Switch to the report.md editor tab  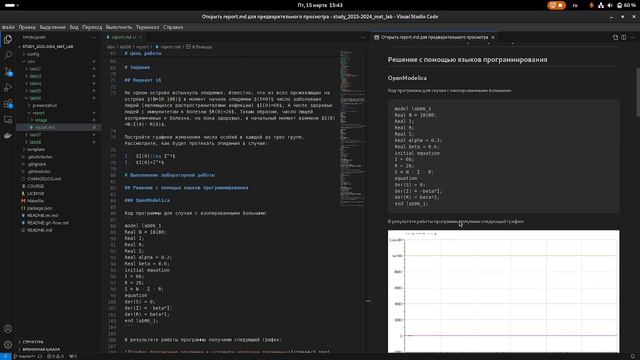pos(124,37)
